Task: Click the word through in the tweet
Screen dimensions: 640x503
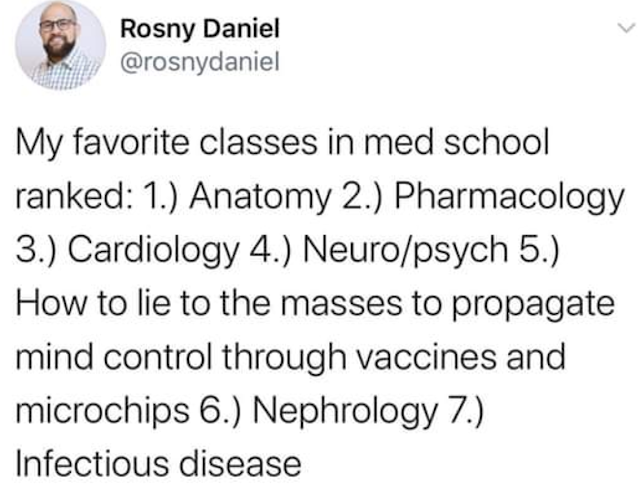Action: coord(284,358)
